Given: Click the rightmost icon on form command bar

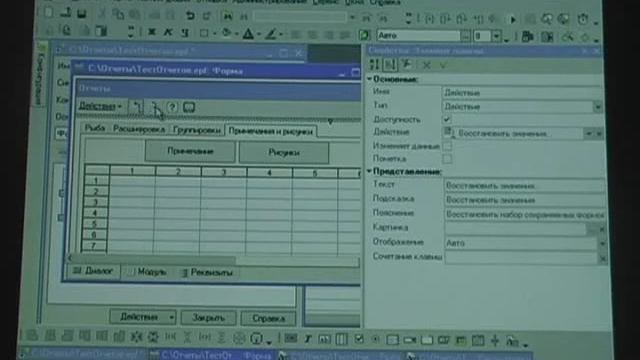Looking at the screenshot, I should click(189, 107).
